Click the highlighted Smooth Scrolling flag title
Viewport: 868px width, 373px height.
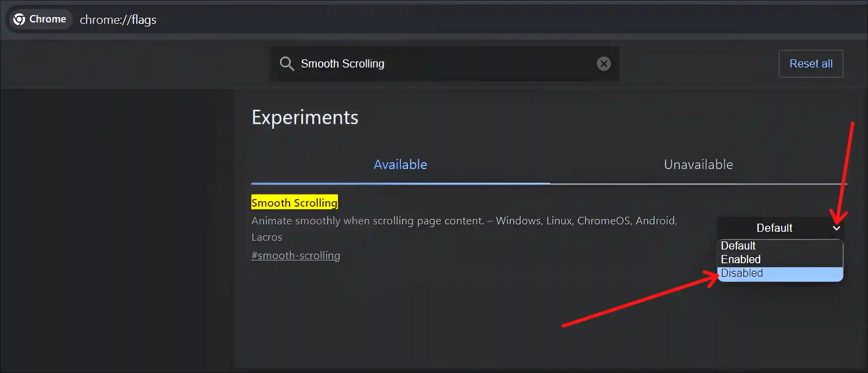(295, 202)
